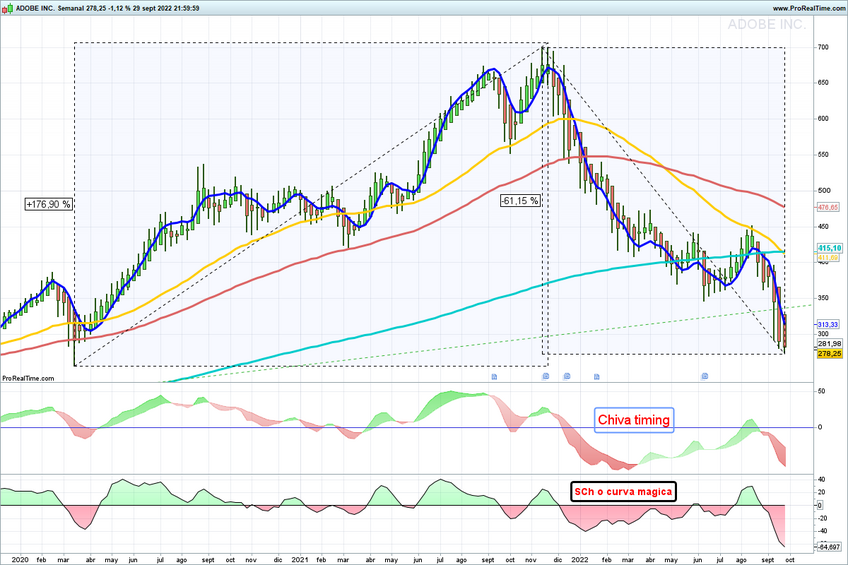Click the teal 415,10 moving average label
This screenshot has height=565, width=848.
click(x=829, y=248)
